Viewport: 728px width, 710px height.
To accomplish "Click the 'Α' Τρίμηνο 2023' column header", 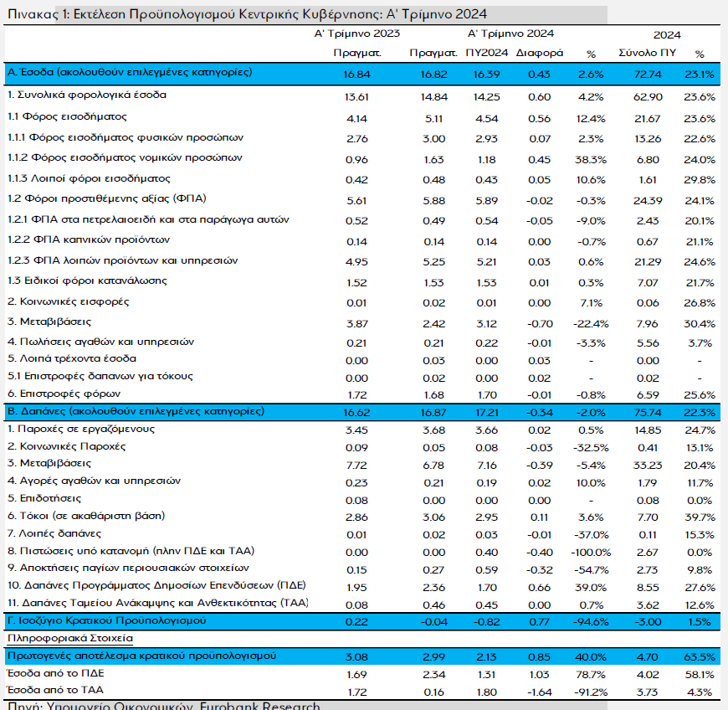I will point(356,33).
